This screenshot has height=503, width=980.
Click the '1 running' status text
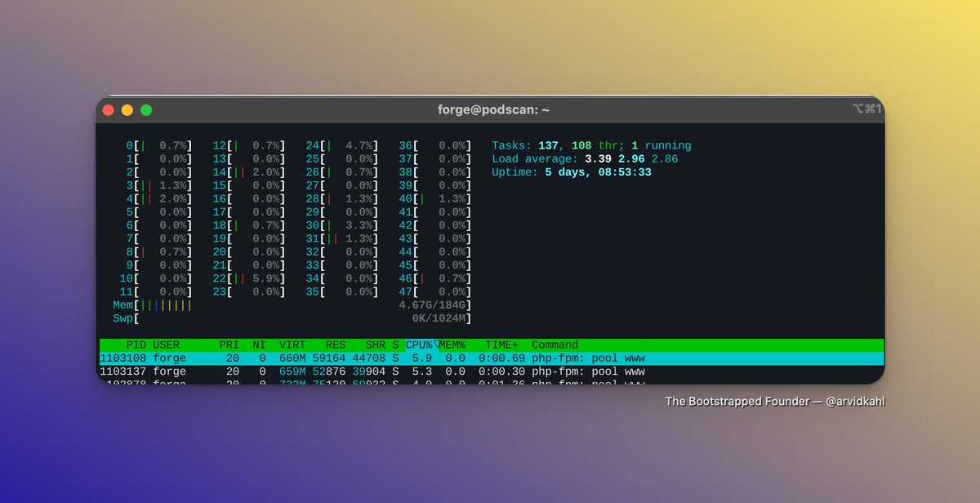click(x=661, y=145)
